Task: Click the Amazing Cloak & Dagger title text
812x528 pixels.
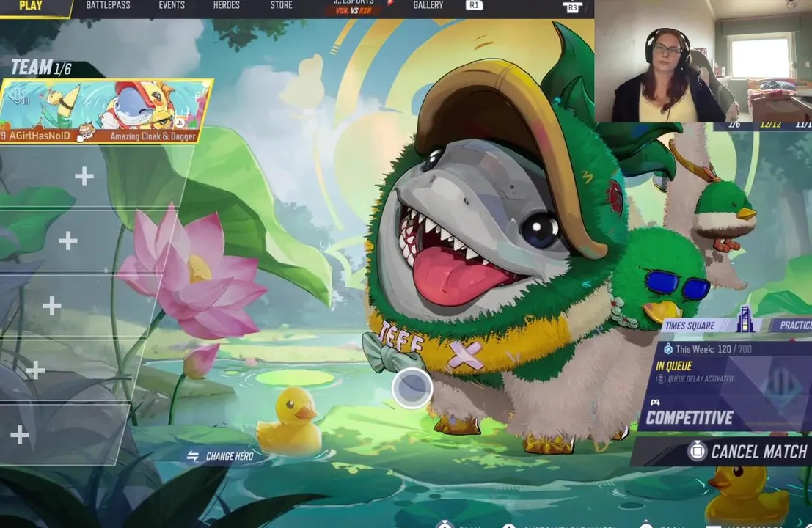Action: point(153,136)
